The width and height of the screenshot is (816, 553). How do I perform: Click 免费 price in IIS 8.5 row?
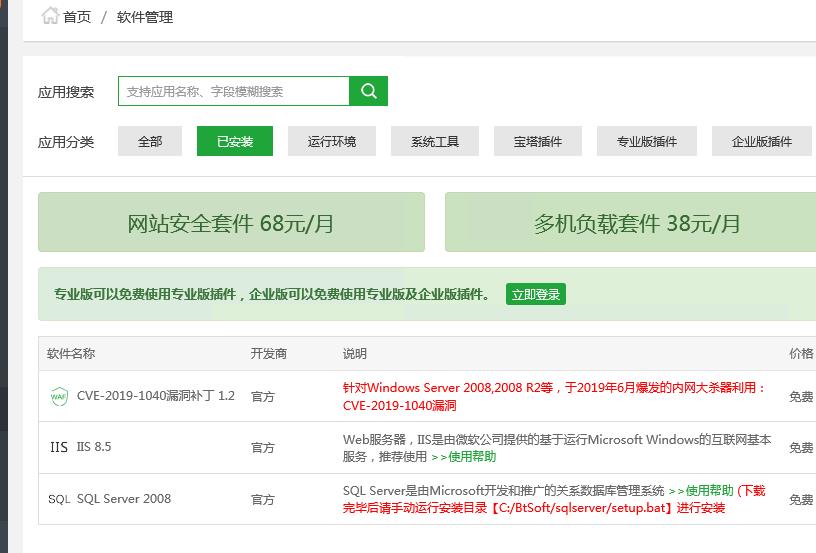(801, 448)
